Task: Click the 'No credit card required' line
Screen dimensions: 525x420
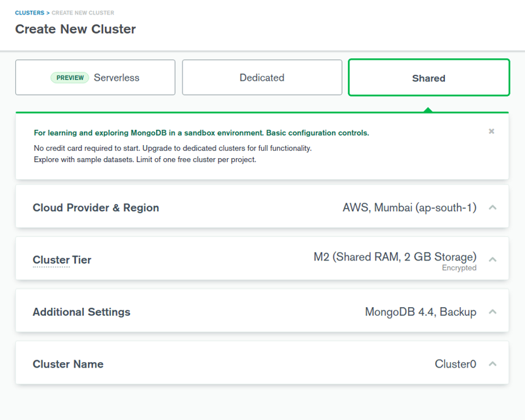Action: pyautogui.click(x=173, y=148)
